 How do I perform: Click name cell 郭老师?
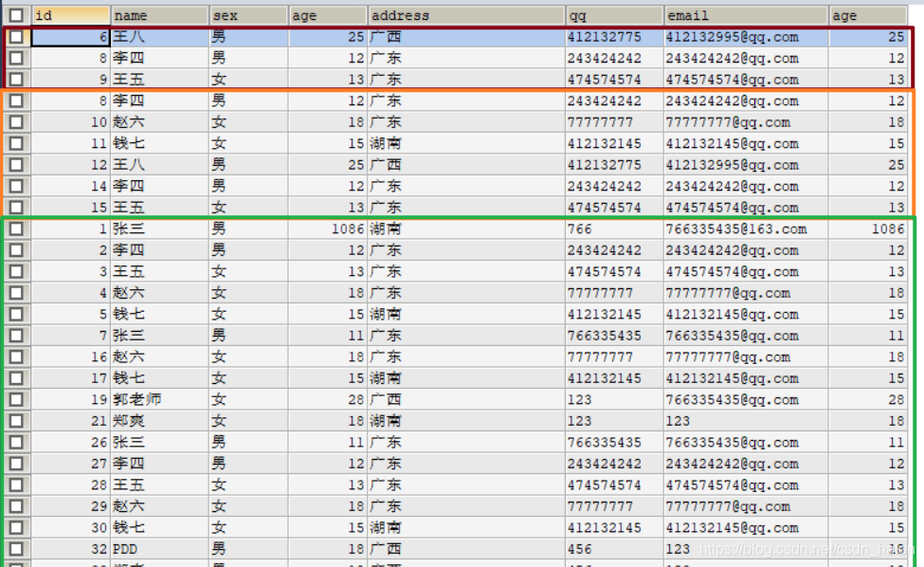(160, 399)
